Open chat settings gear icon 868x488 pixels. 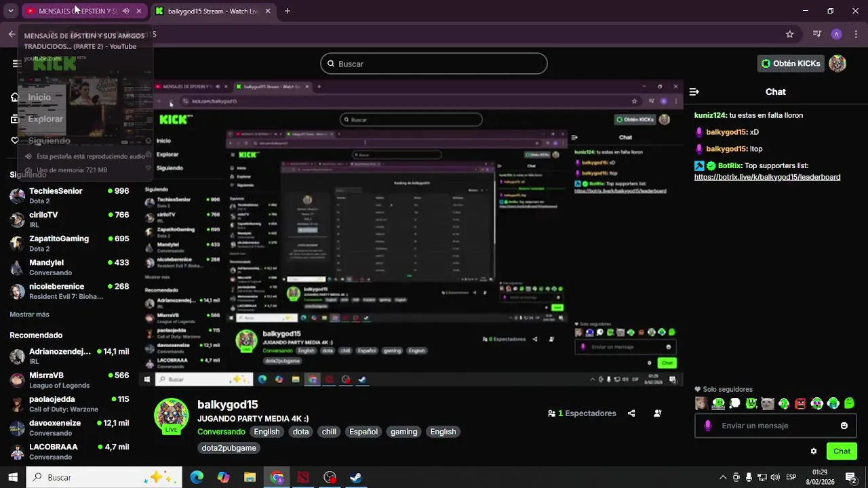click(814, 451)
